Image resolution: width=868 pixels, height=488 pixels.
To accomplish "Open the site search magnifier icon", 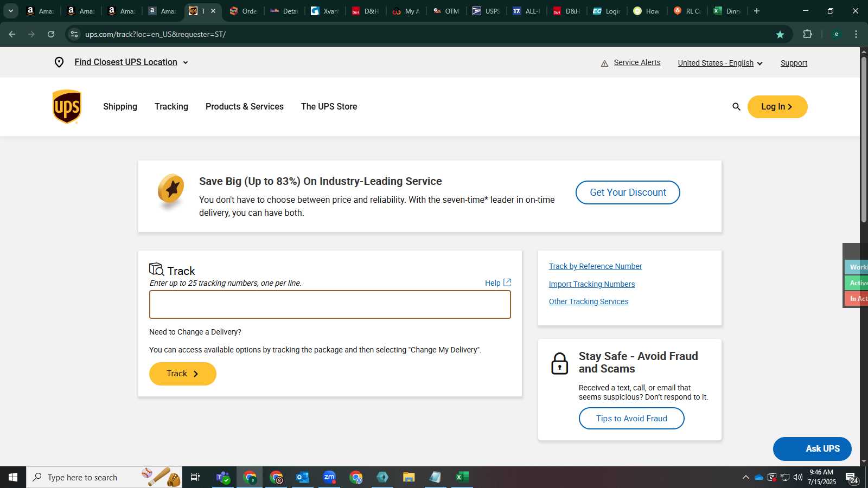I will point(736,107).
